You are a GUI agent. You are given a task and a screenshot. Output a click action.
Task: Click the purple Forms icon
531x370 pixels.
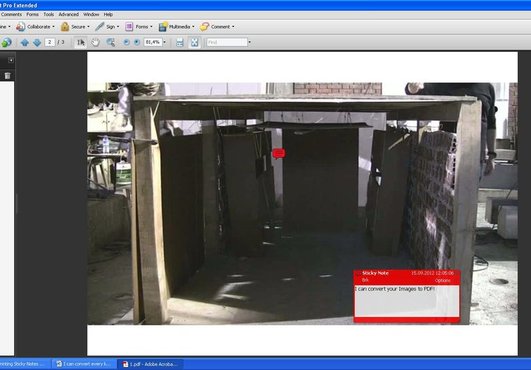(129, 26)
